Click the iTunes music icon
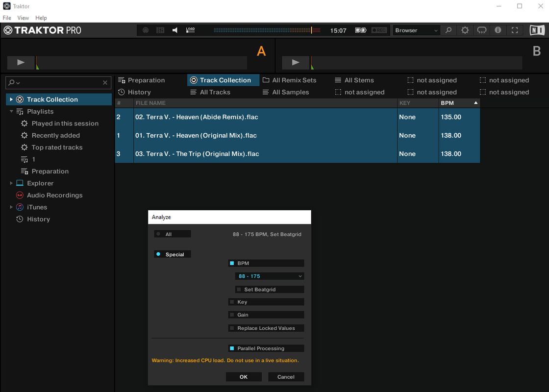Viewport: 549px width, 392px height. pos(20,207)
